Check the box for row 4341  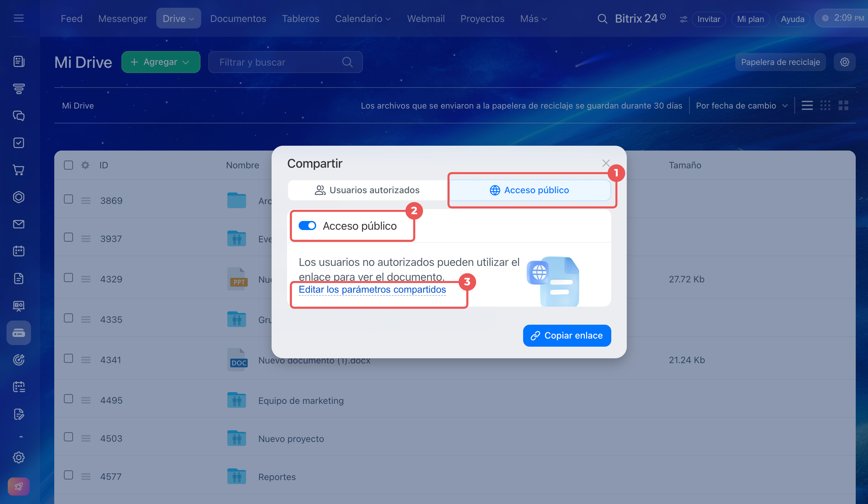(68, 359)
